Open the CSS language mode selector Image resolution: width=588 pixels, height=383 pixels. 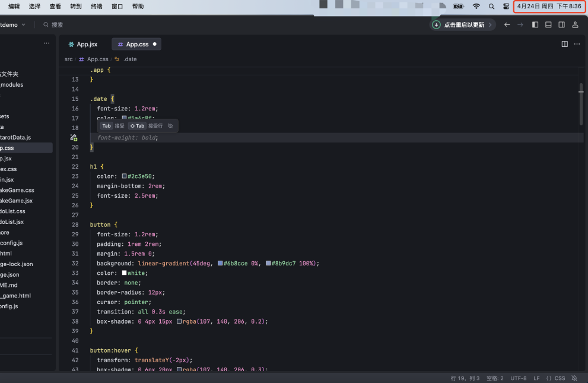pos(556,378)
